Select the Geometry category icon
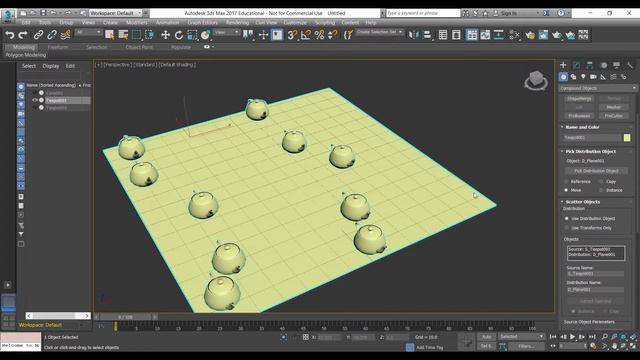The height and width of the screenshot is (360, 640). coord(563,77)
